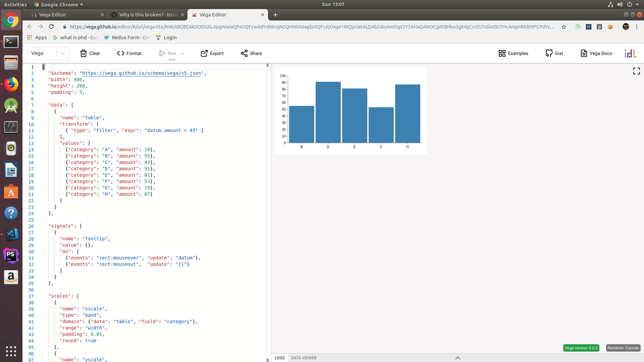The height and width of the screenshot is (362, 644).
Task: Click the Export button
Action: [x=212, y=53]
